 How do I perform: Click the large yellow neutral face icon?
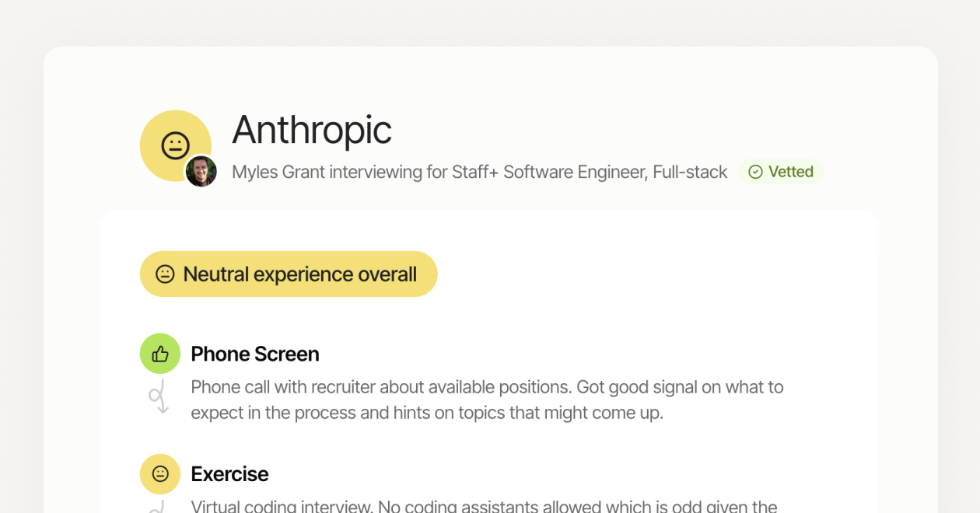[x=176, y=145]
